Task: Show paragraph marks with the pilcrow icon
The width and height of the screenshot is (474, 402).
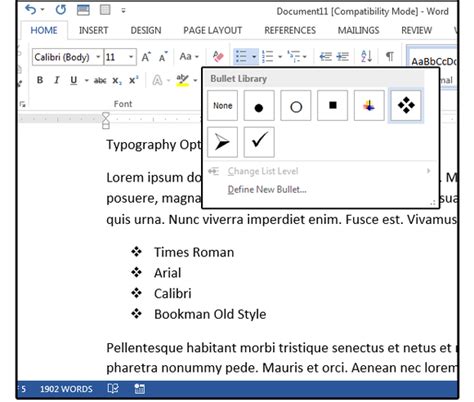Action: pos(389,56)
